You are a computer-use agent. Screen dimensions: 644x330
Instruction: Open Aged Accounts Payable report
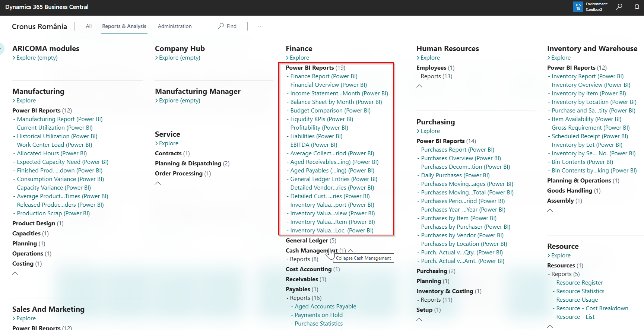click(326, 307)
